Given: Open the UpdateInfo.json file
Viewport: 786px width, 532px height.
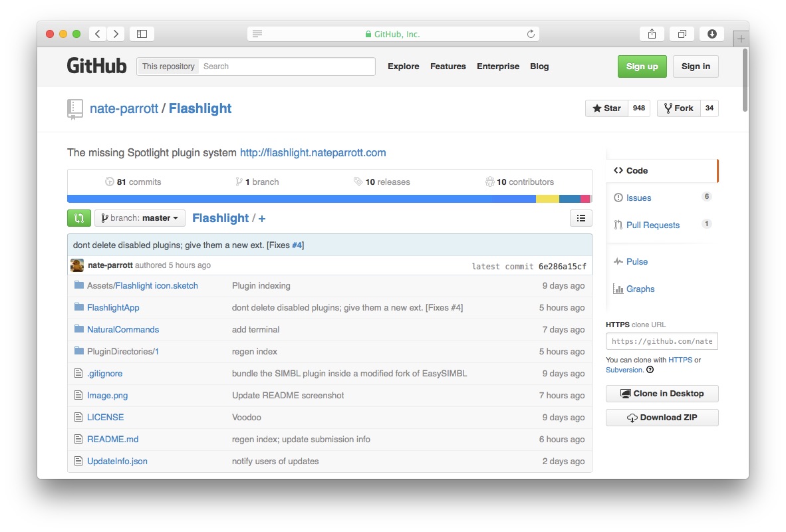Looking at the screenshot, I should pyautogui.click(x=117, y=461).
